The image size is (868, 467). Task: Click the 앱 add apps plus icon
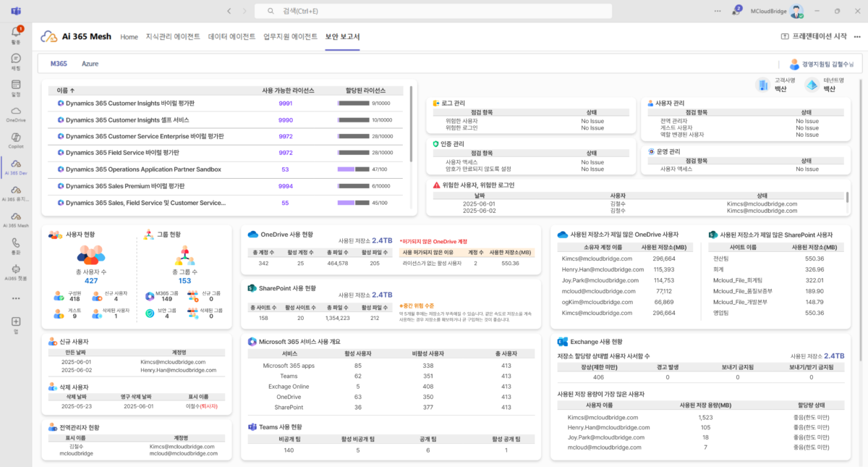(16, 322)
